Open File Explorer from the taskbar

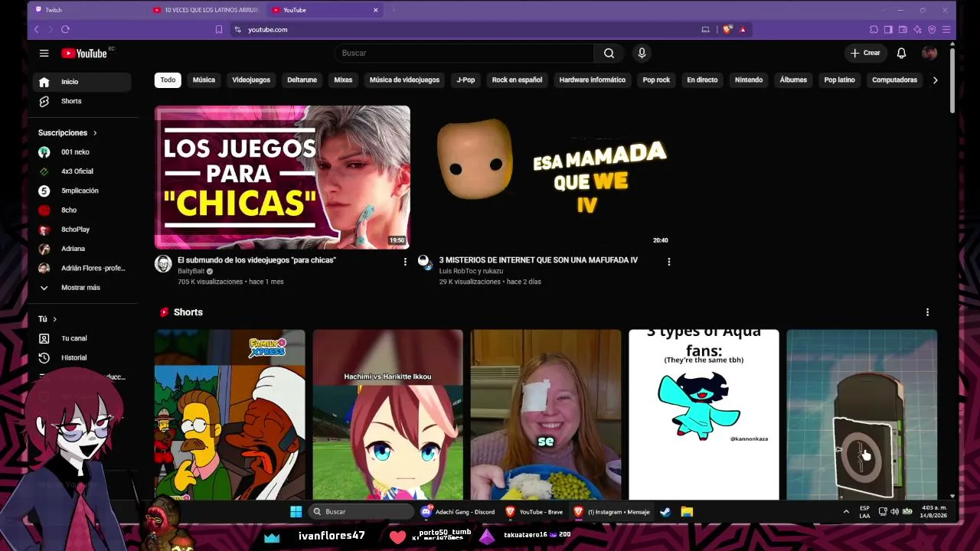(x=687, y=512)
